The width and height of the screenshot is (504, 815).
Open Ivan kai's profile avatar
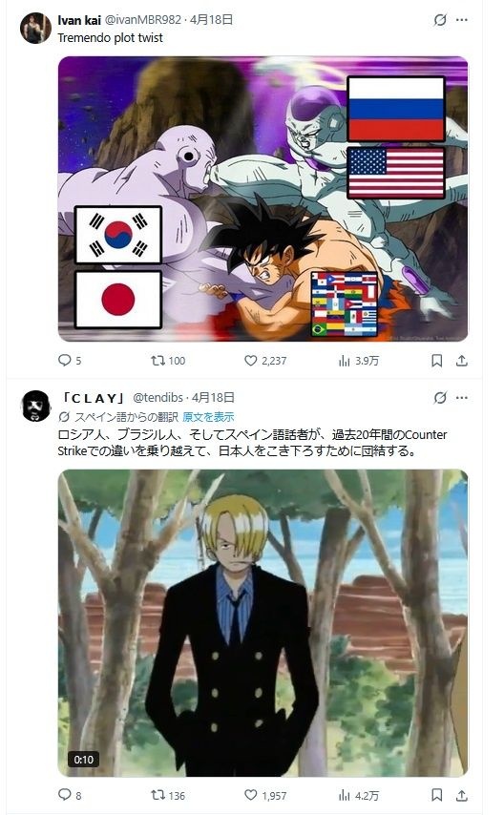[x=35, y=28]
